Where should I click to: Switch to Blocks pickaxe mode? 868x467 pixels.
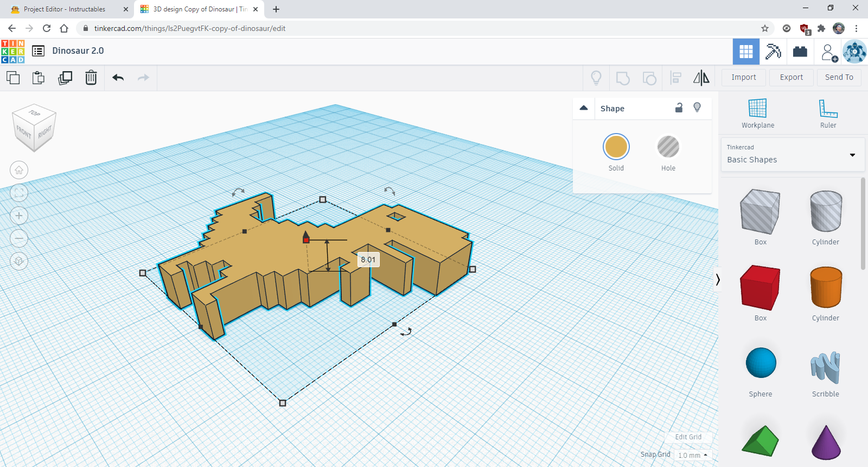(773, 52)
